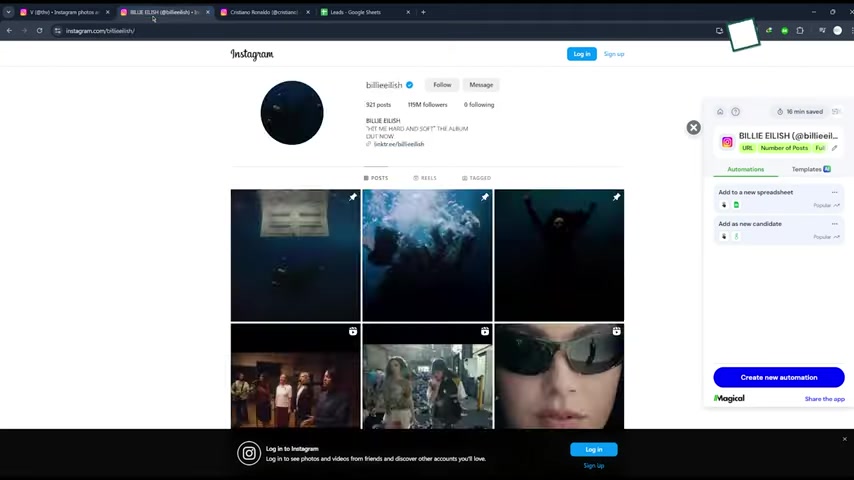Open reel thumbnail of face with sunglasses

pyautogui.click(x=559, y=376)
